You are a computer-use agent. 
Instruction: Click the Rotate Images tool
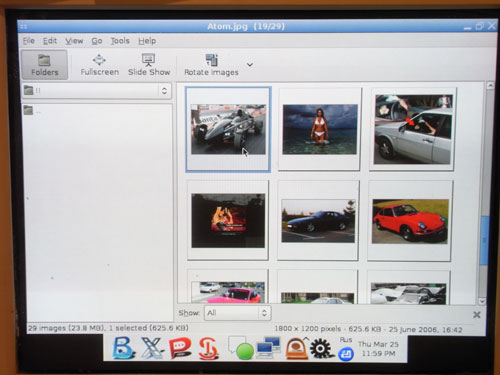[x=211, y=65]
